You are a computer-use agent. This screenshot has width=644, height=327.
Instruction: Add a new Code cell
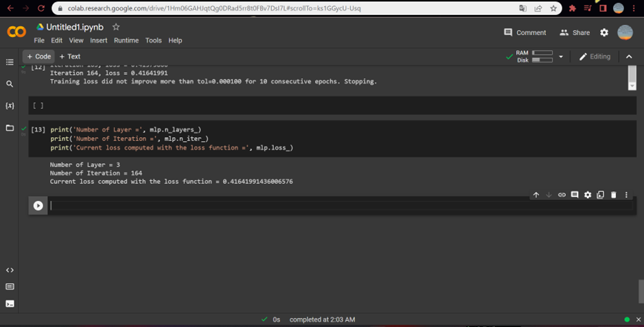tap(38, 57)
